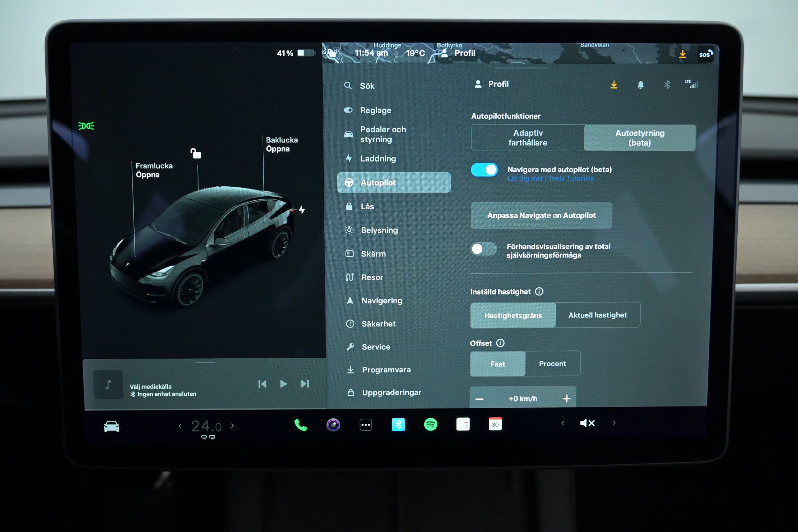Tap the seat heater icons below temperature
Screen dimensions: 798x532
[x=208, y=437]
